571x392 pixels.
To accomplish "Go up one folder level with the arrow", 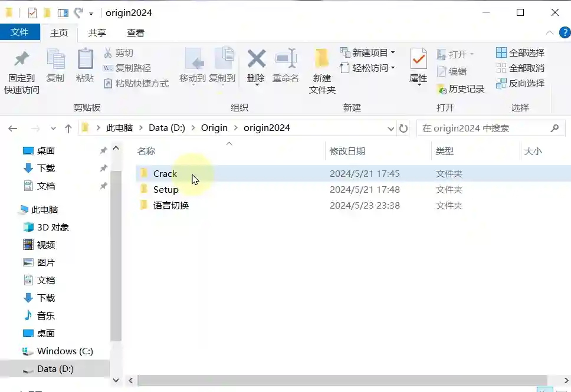I will pyautogui.click(x=68, y=128).
